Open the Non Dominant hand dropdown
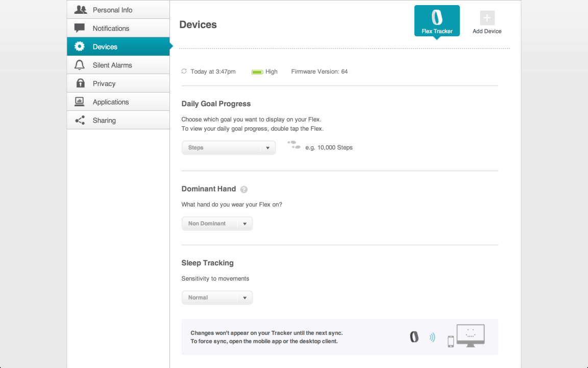The width and height of the screenshot is (588, 368). [217, 223]
